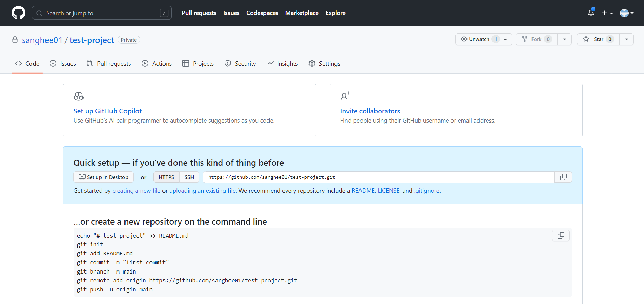Open the README link
Viewport: 644px width, 304px height.
(x=363, y=191)
